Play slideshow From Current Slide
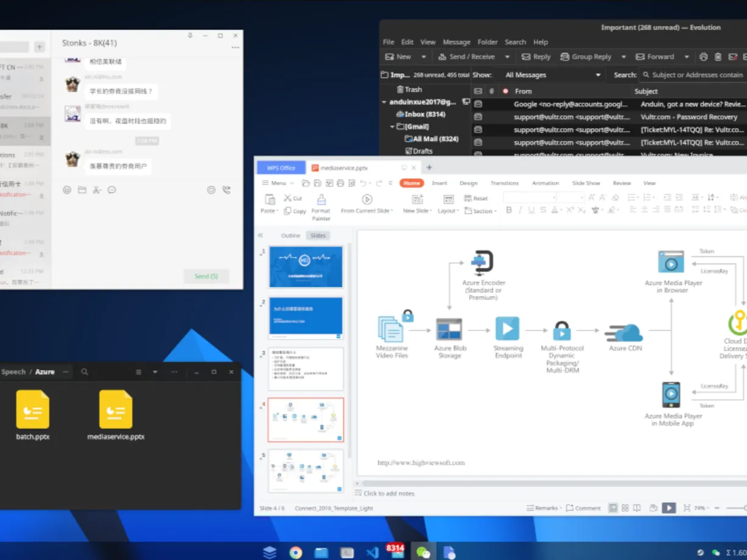 coord(366,201)
